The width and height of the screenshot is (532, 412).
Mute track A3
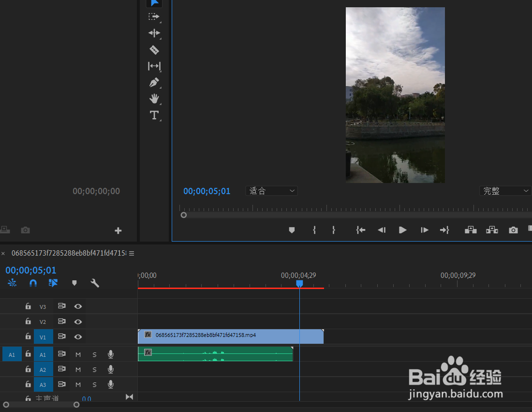click(78, 384)
